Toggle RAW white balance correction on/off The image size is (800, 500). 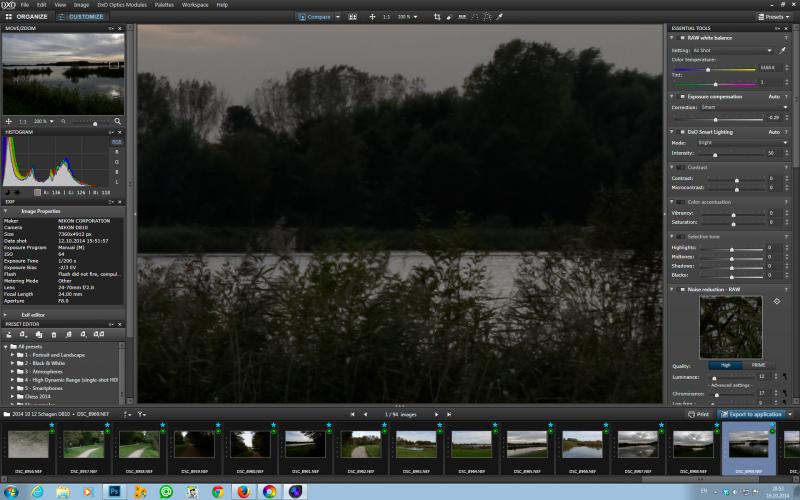click(682, 38)
